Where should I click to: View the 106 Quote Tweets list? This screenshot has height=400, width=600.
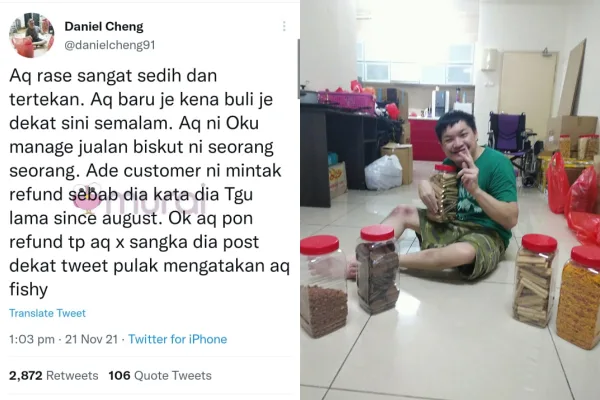click(x=160, y=376)
